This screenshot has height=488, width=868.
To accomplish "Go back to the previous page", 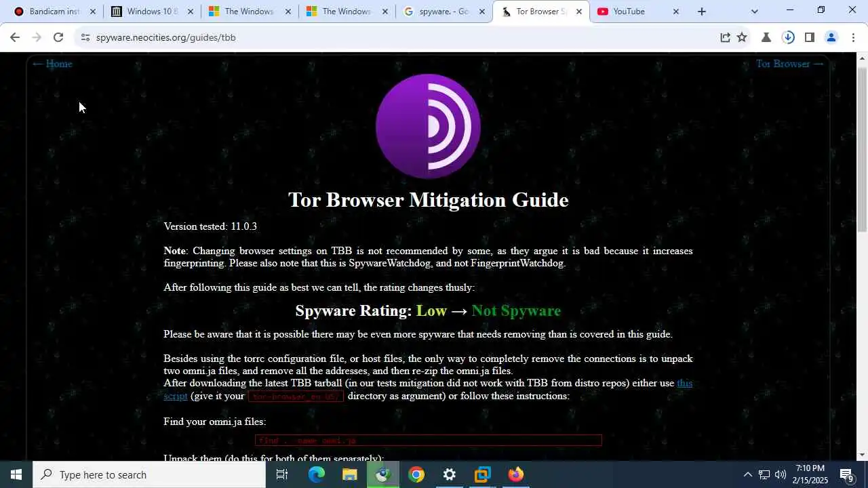I will [x=15, y=37].
